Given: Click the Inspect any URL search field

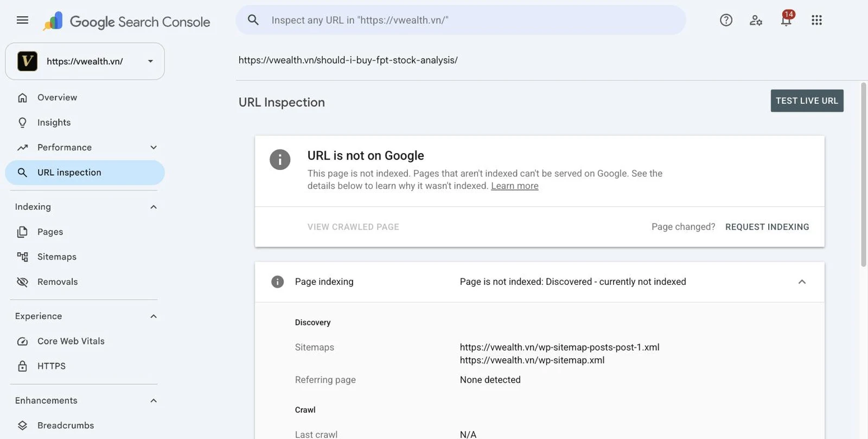Looking at the screenshot, I should (x=461, y=20).
